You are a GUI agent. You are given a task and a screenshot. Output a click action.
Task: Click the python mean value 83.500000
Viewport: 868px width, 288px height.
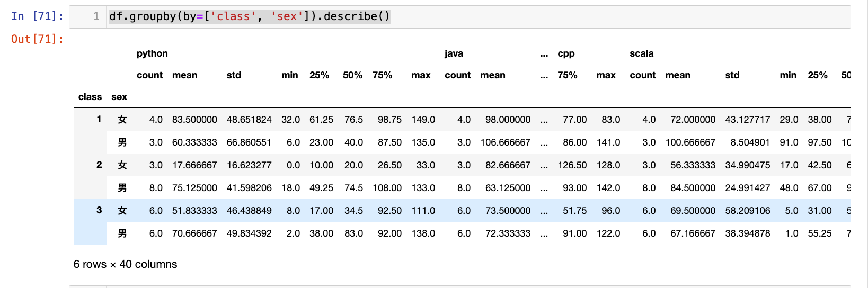[194, 120]
